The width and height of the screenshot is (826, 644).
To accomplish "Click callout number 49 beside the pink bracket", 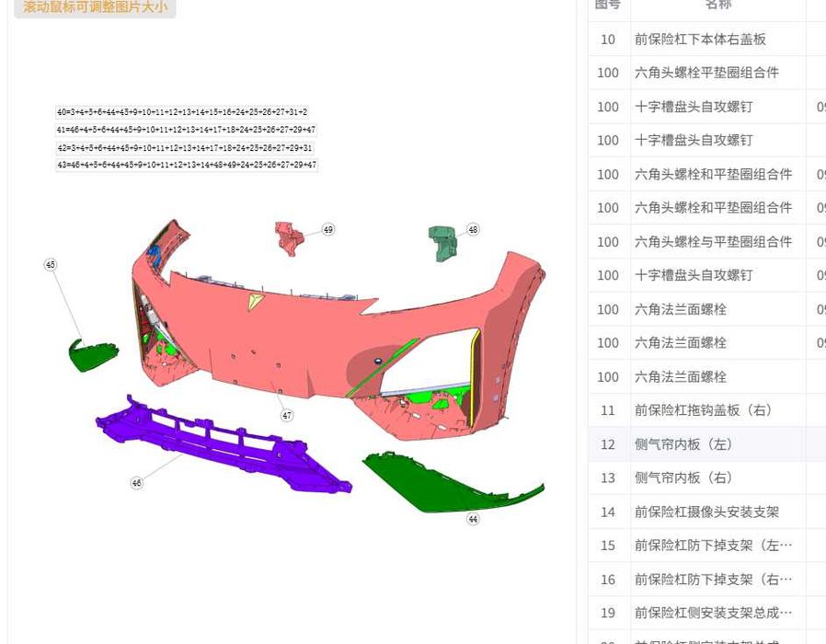I will point(327,229).
